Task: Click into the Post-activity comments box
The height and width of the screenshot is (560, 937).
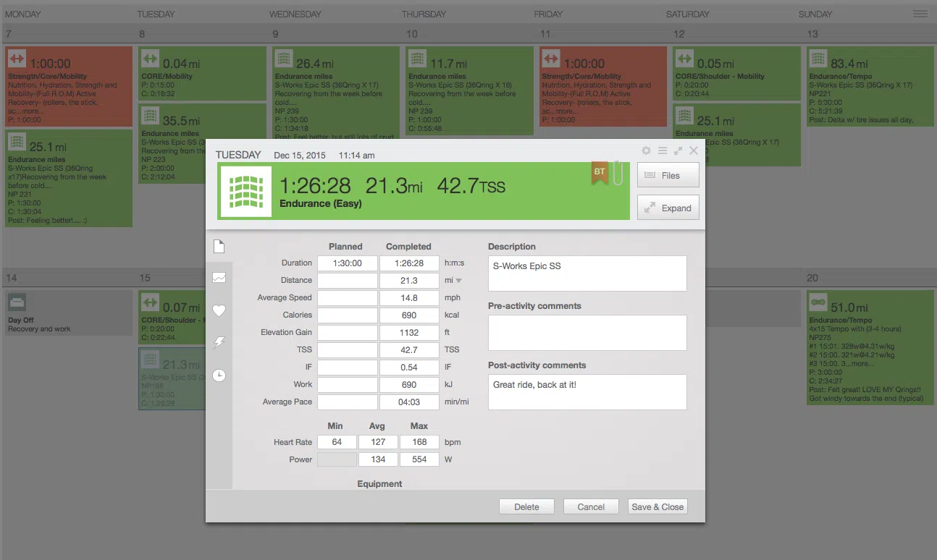Action: (587, 392)
